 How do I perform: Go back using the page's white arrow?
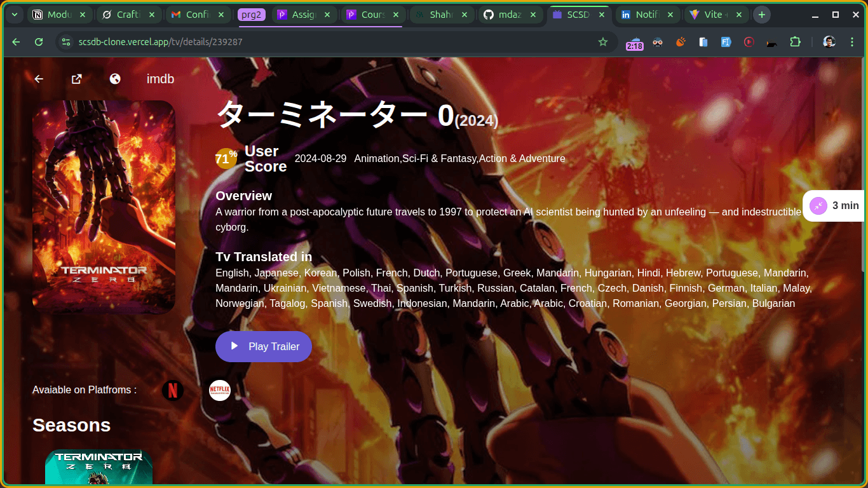pyautogui.click(x=39, y=79)
